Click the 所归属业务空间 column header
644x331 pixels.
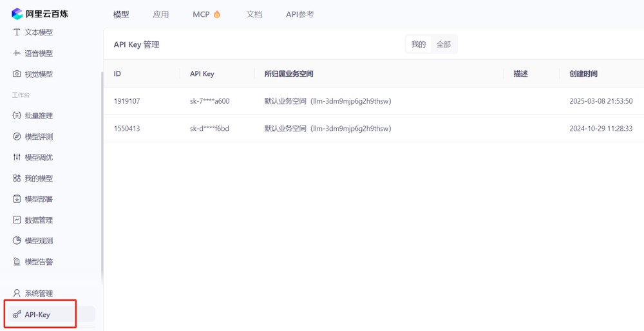[289, 74]
